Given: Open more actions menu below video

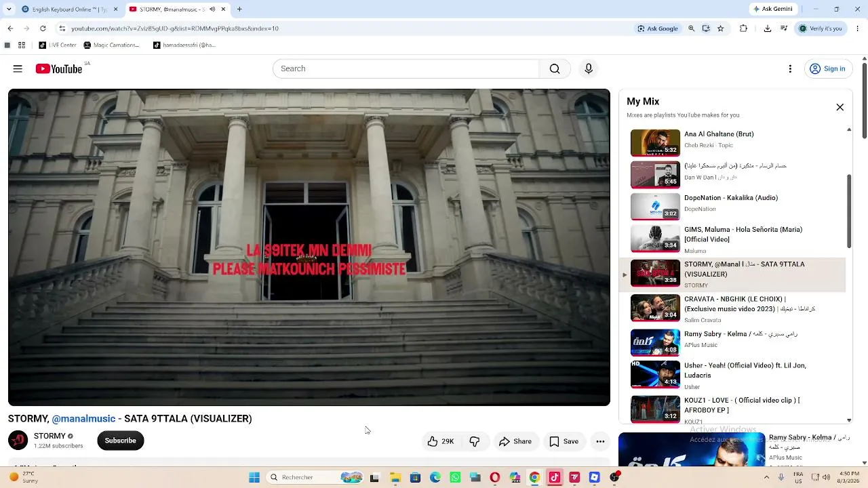Looking at the screenshot, I should [600, 441].
